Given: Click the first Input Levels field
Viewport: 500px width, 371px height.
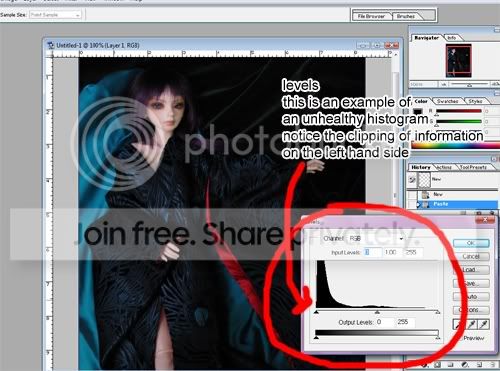Looking at the screenshot, I should 372,252.
